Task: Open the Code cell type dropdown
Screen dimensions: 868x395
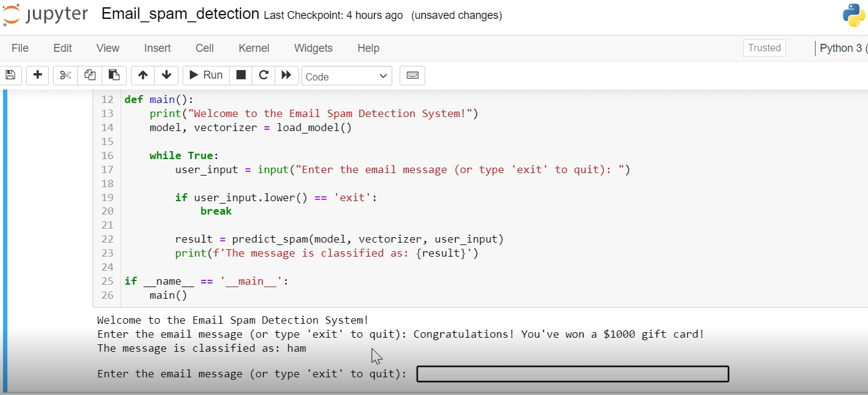Action: [x=347, y=76]
